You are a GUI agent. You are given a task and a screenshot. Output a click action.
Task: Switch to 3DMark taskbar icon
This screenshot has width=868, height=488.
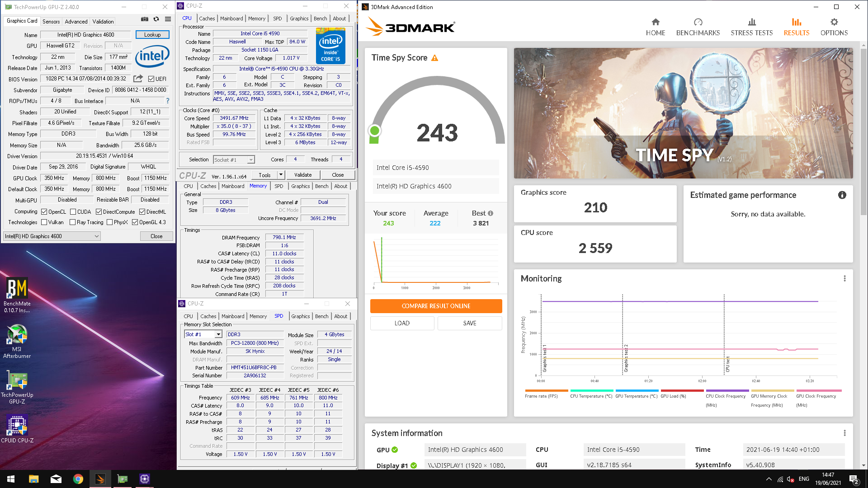(x=100, y=479)
